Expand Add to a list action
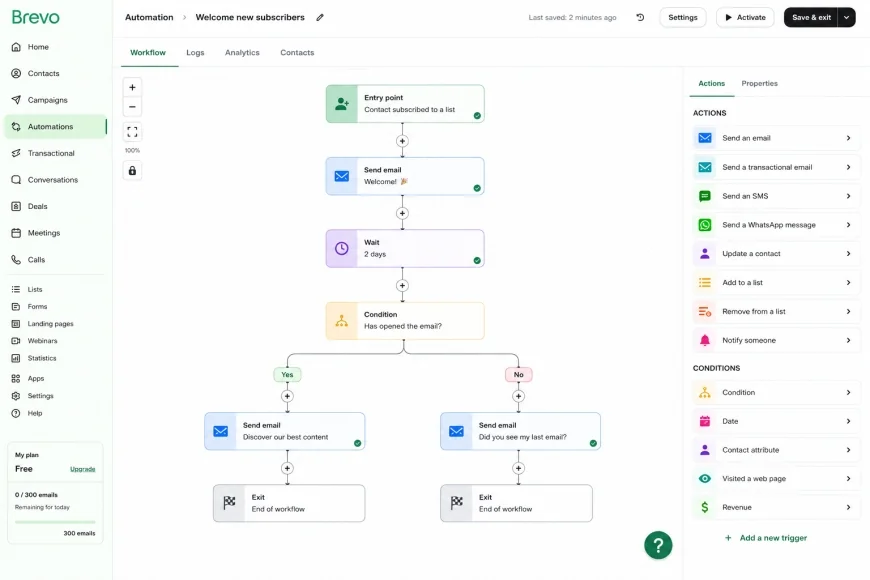The image size is (870, 580). coord(776,283)
